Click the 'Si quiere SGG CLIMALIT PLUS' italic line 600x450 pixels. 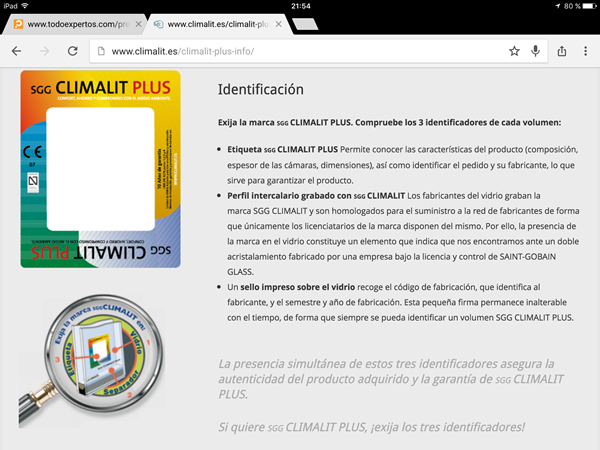pos(372,427)
